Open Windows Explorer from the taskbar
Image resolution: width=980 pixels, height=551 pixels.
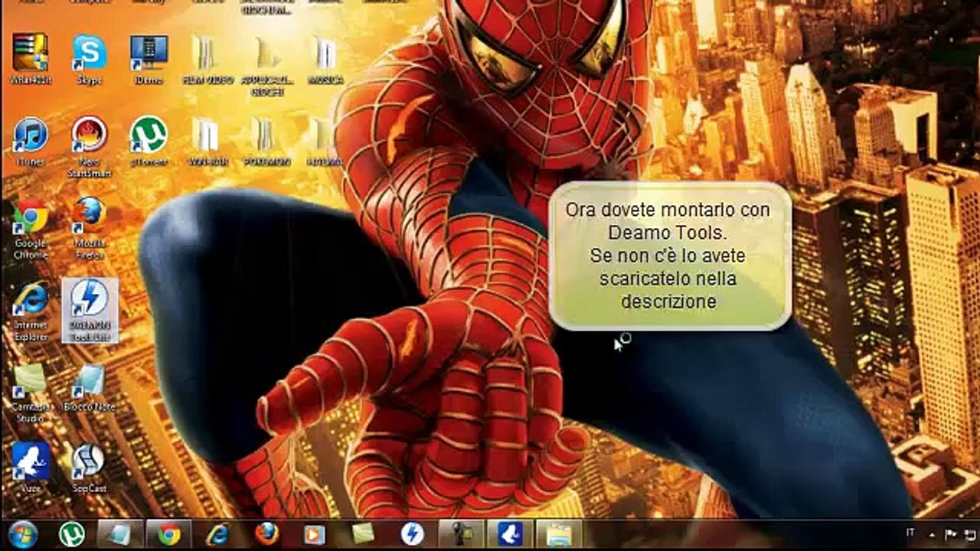click(x=558, y=533)
